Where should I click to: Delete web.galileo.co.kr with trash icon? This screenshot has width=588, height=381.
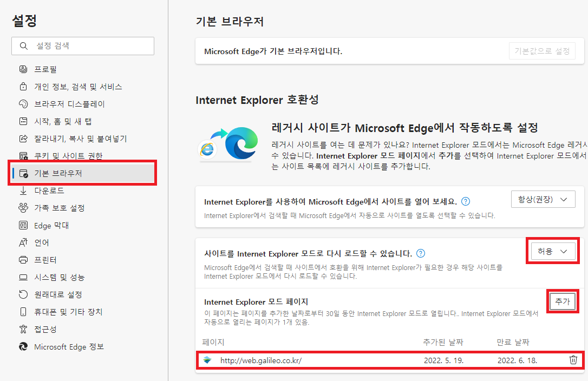click(x=573, y=360)
